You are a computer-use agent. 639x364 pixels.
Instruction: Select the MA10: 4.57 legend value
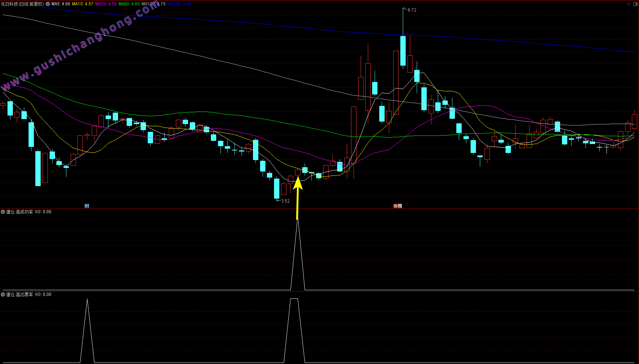pyautogui.click(x=83, y=4)
